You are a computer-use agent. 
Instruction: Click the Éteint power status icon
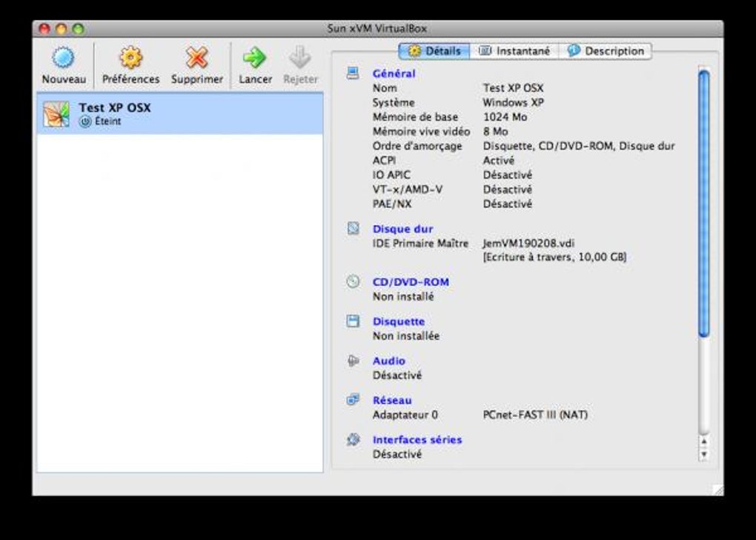pos(84,121)
